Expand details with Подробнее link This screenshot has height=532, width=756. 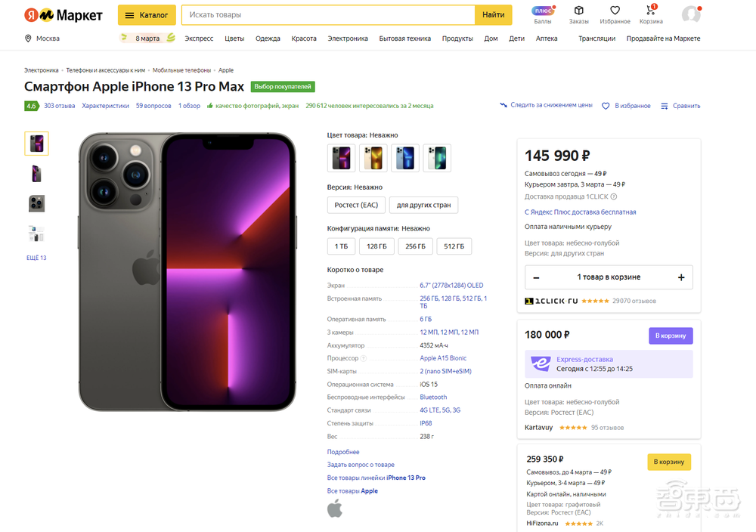pyautogui.click(x=343, y=452)
